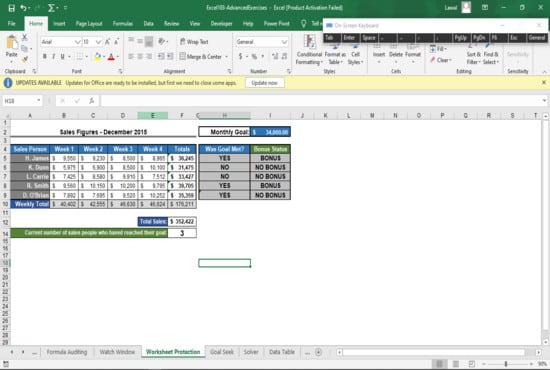Apply percent style format

click(254, 56)
